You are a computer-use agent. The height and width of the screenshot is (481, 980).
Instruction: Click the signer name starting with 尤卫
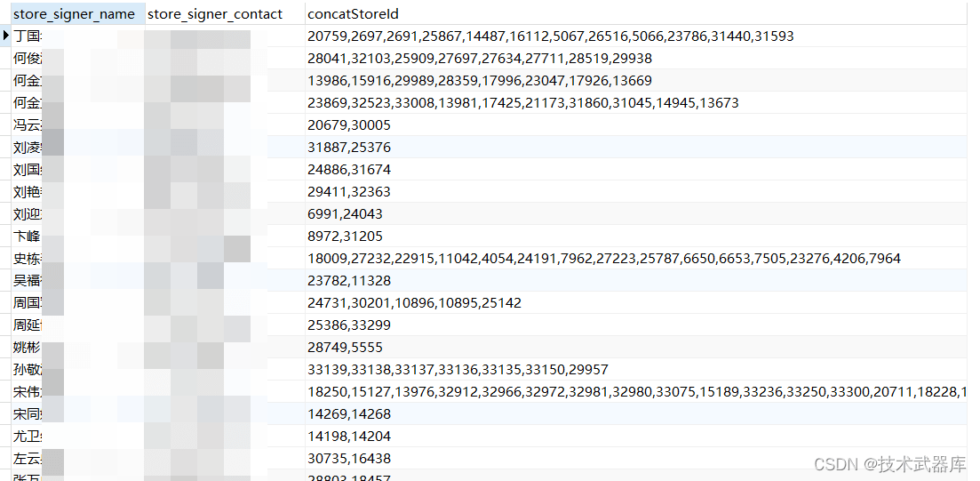pos(28,436)
